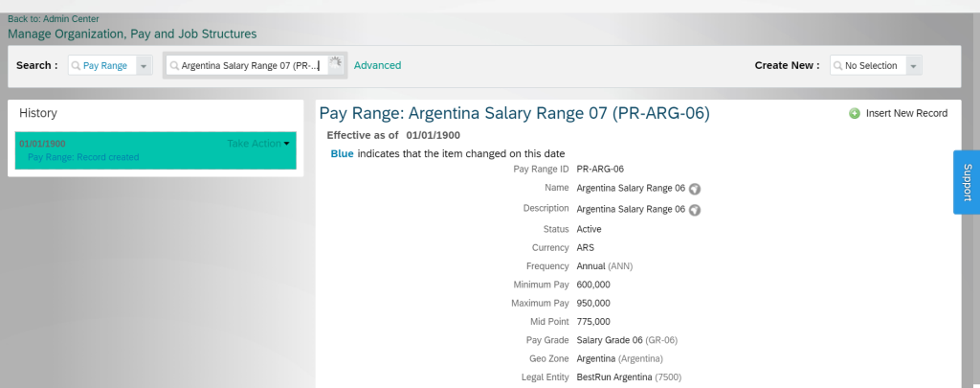Click the 'Pay Range: Record created' history entry
This screenshot has width=980, height=388.
click(83, 157)
